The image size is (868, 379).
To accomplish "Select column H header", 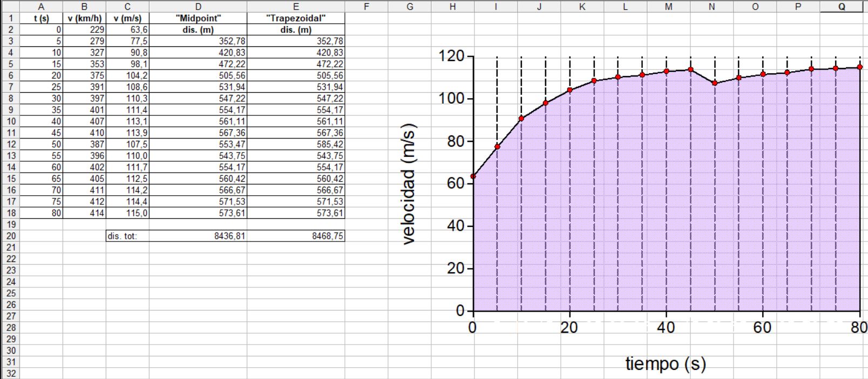I will click(453, 6).
